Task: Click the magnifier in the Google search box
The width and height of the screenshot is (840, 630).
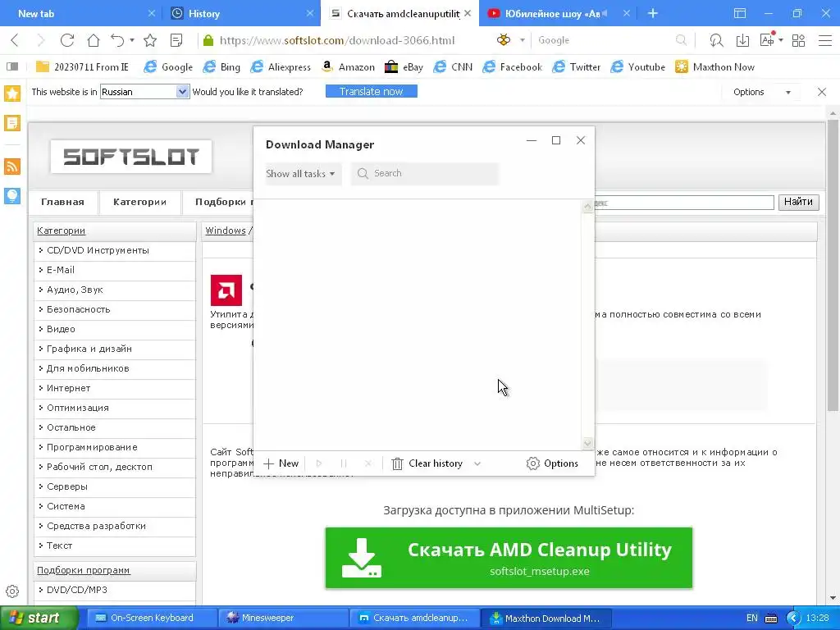Action: click(x=681, y=40)
